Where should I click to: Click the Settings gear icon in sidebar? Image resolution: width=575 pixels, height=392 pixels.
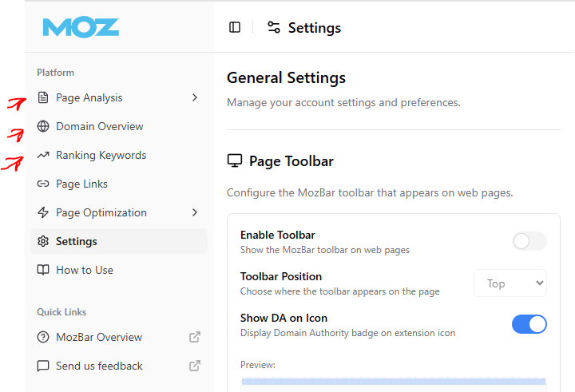(x=43, y=241)
